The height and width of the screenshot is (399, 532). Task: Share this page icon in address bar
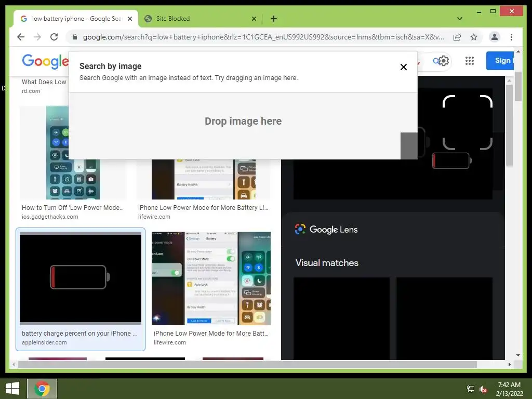click(457, 37)
